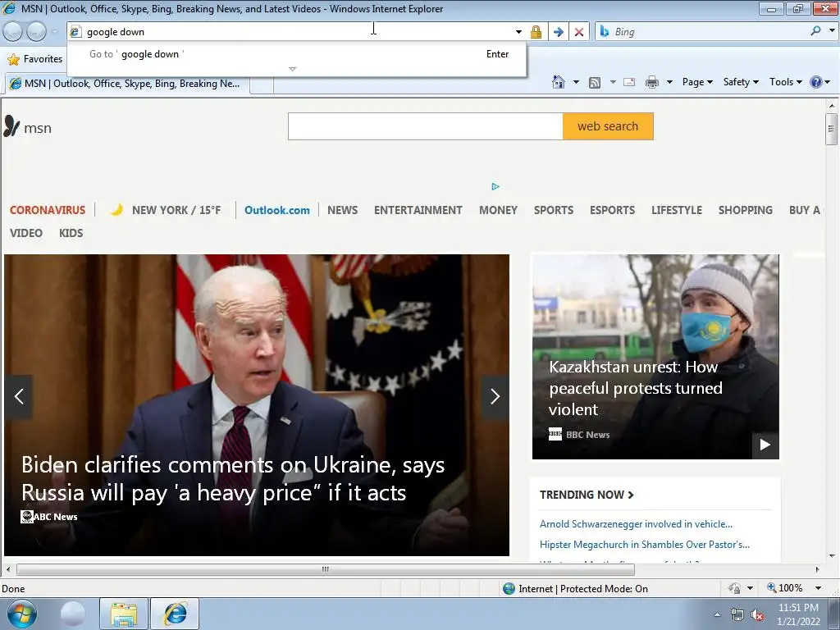Open zoom level dropdown arrow
Screen dimensions: 840x630
[818, 587]
